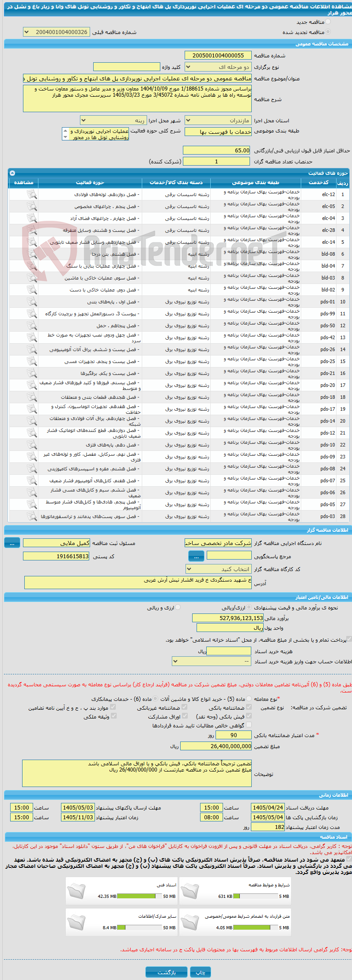Viewport: 352px width, 980px height.
Task: Click the شرایط و ضوابط مناقصه progress bar
Action: click(x=255, y=897)
